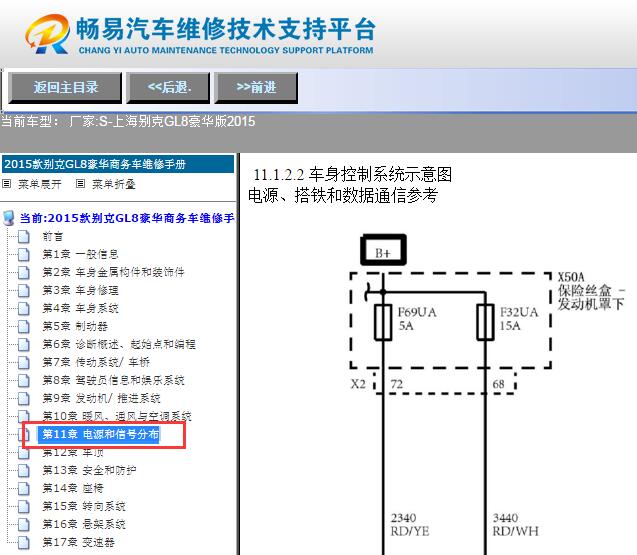
Task: Click document icon beside 前言
Action: pyautogui.click(x=24, y=236)
